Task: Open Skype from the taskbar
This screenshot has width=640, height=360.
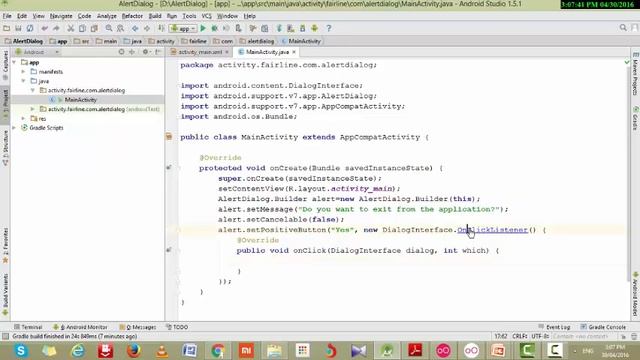Action: [x=21, y=351]
